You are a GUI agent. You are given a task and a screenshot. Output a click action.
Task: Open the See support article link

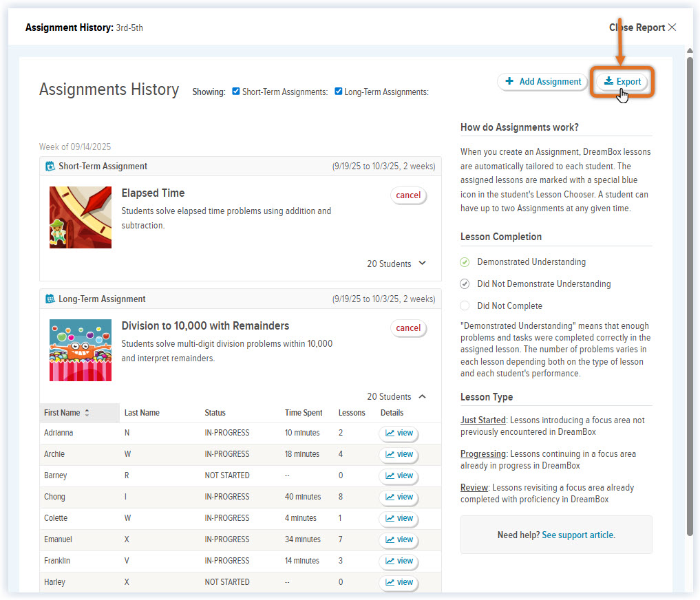click(578, 535)
